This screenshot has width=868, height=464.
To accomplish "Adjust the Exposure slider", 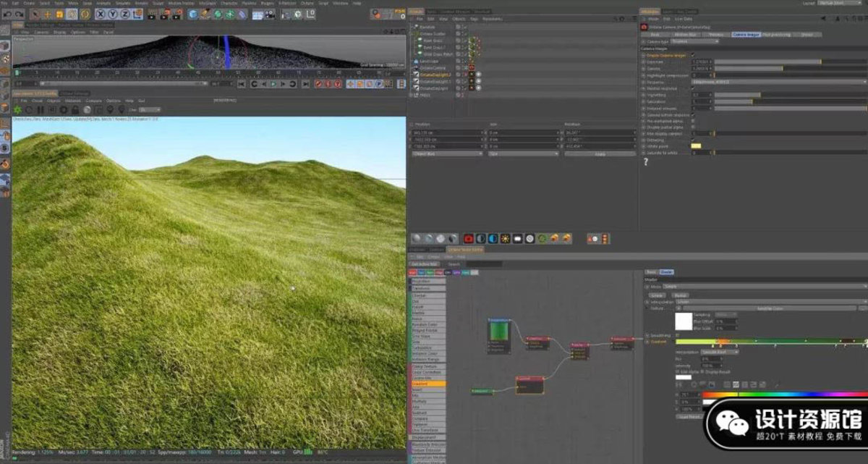I will 791,62.
